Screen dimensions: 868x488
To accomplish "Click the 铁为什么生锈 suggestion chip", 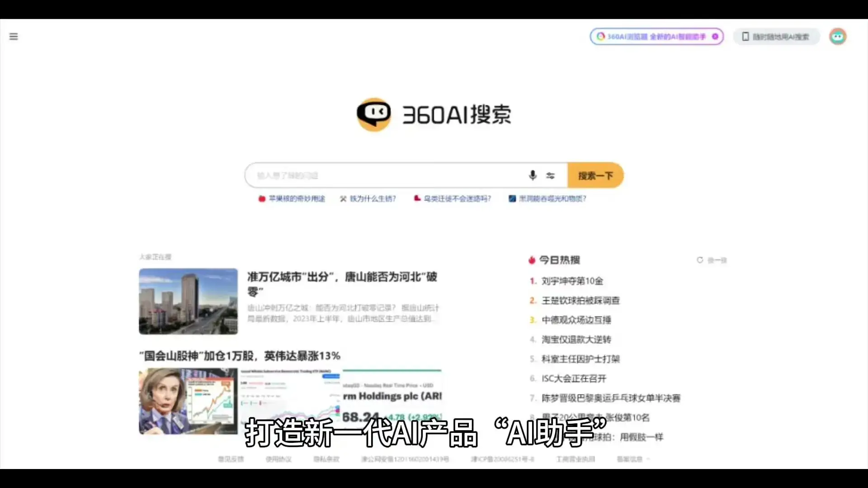I will (372, 198).
